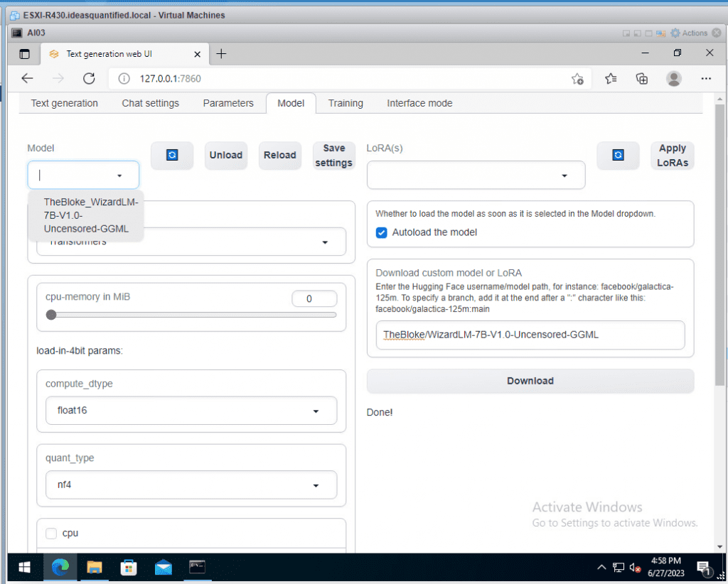The image size is (728, 584).
Task: Click the Done! status text
Action: [380, 412]
